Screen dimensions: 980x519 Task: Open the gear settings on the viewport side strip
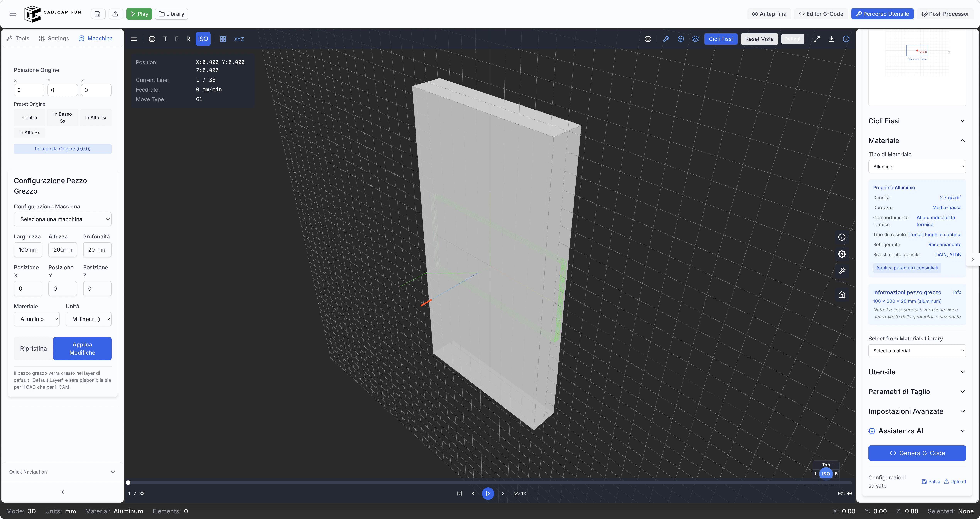pyautogui.click(x=842, y=254)
